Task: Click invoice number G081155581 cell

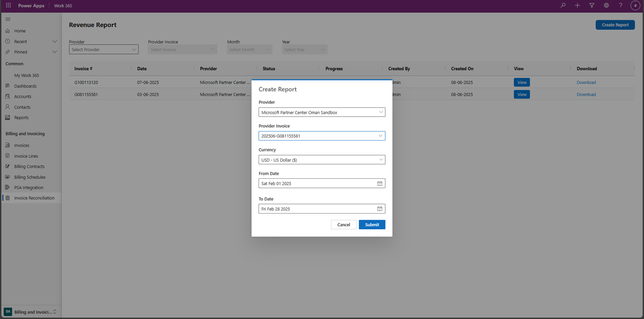Action: [86, 94]
